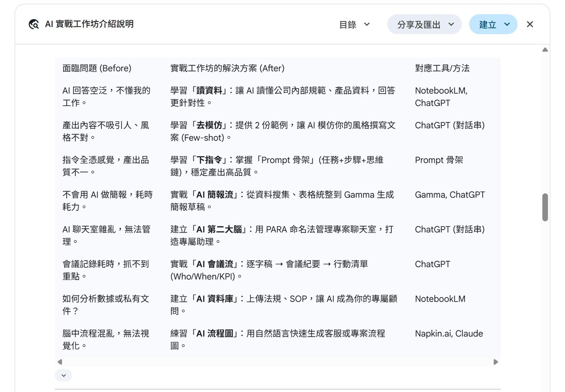Viewport: 565px width, 392px height.
Task: Close the AI 實戰工作坊 document panel
Action: coord(530,24)
